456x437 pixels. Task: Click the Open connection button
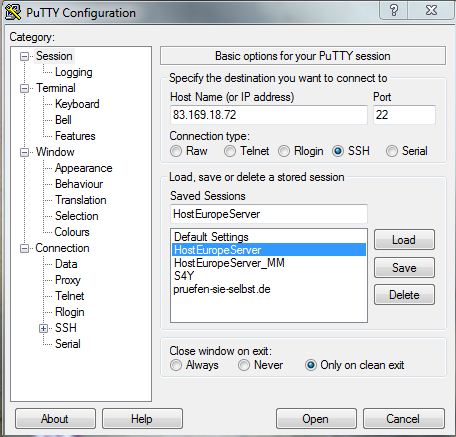(316, 419)
